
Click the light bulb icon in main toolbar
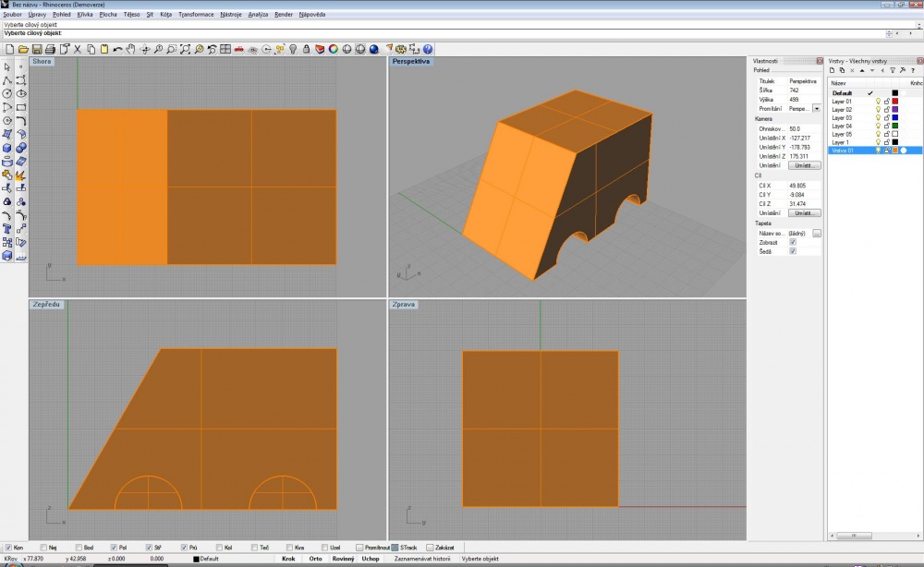pos(293,50)
